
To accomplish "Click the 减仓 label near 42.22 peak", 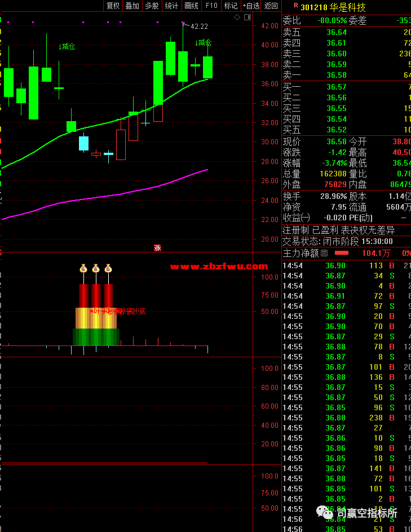I will click(204, 43).
